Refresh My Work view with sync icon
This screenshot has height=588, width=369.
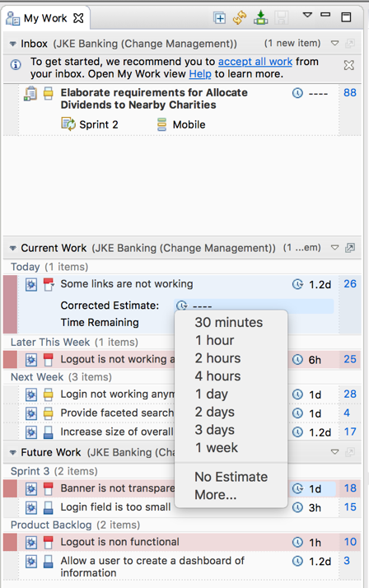pyautogui.click(x=240, y=17)
